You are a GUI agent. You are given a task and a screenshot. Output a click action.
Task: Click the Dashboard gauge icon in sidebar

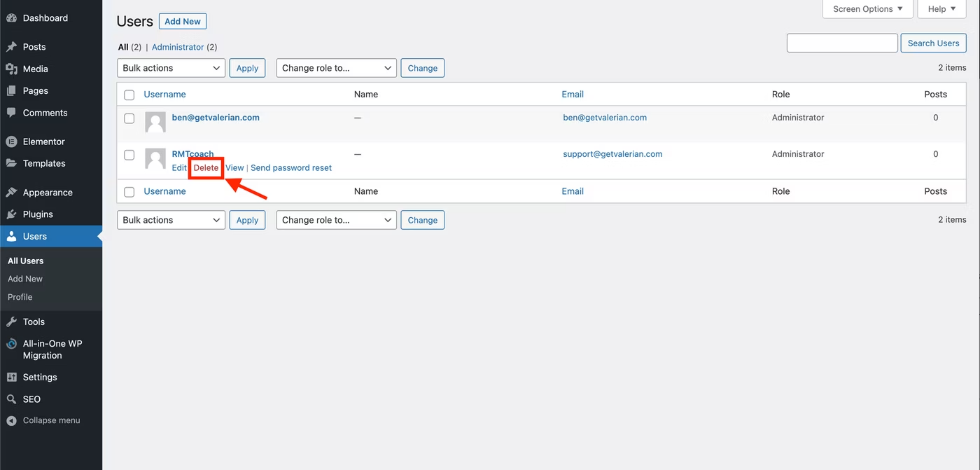(11, 18)
